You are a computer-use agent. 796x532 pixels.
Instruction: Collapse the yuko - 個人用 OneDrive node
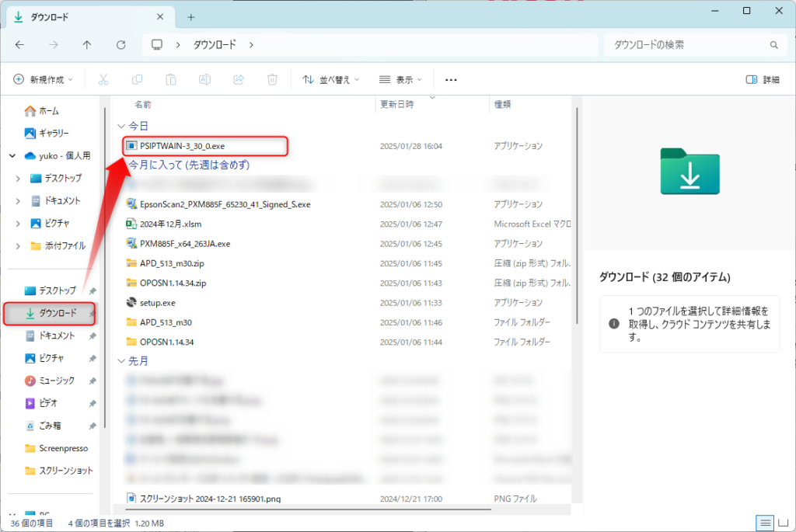coord(12,155)
